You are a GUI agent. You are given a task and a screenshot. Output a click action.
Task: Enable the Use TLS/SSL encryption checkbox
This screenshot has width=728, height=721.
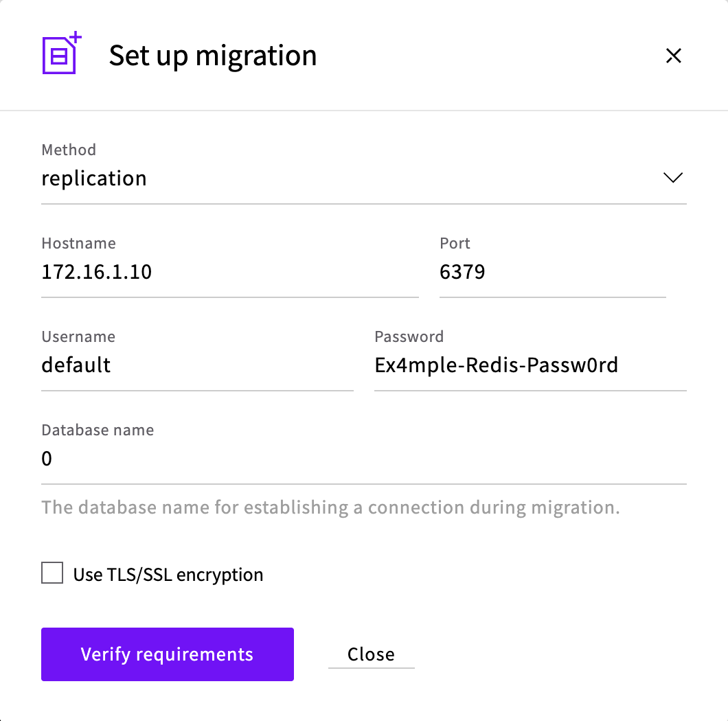(52, 573)
